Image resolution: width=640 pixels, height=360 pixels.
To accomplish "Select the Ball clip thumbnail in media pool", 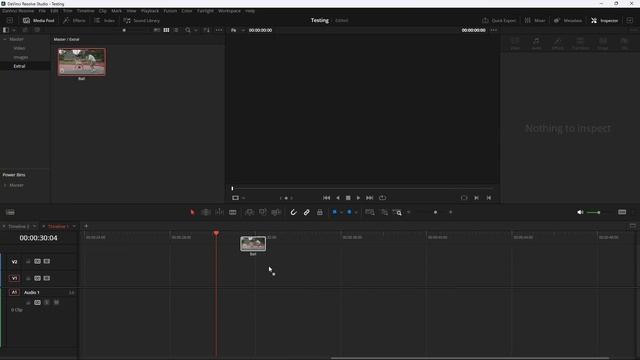I will [82, 62].
